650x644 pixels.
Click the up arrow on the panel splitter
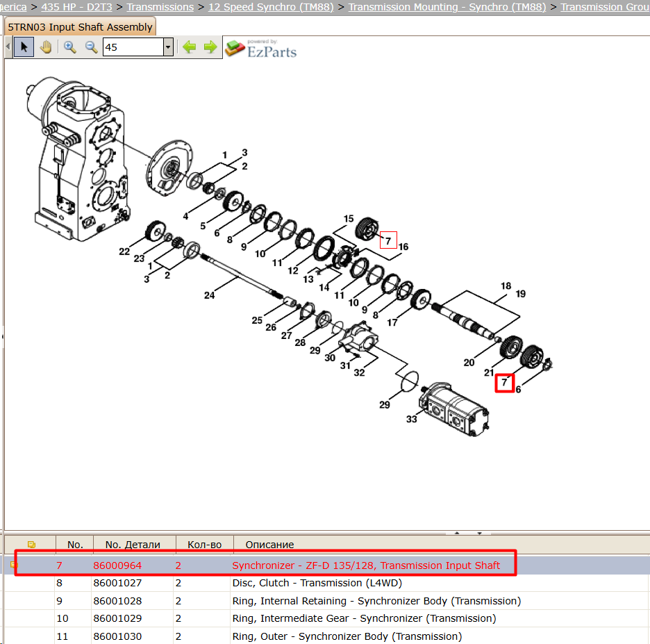click(x=457, y=533)
